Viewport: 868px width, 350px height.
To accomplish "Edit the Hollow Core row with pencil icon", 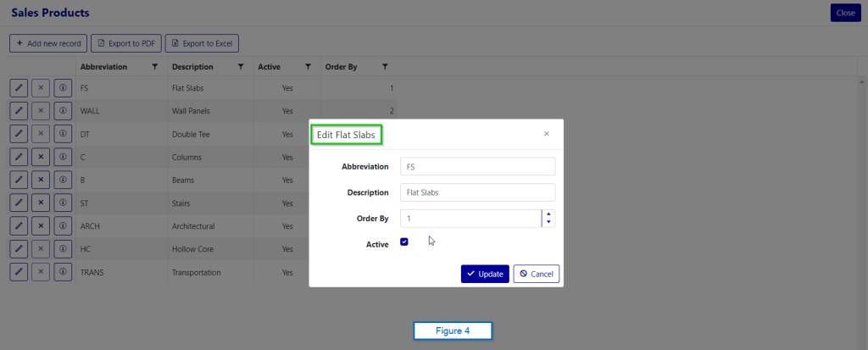I will [19, 249].
